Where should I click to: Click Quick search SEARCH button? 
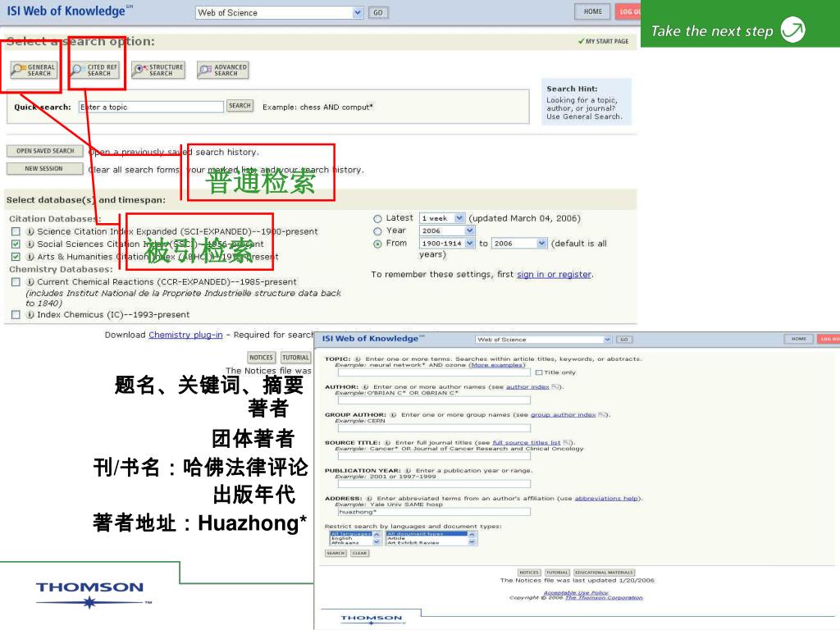coord(240,106)
